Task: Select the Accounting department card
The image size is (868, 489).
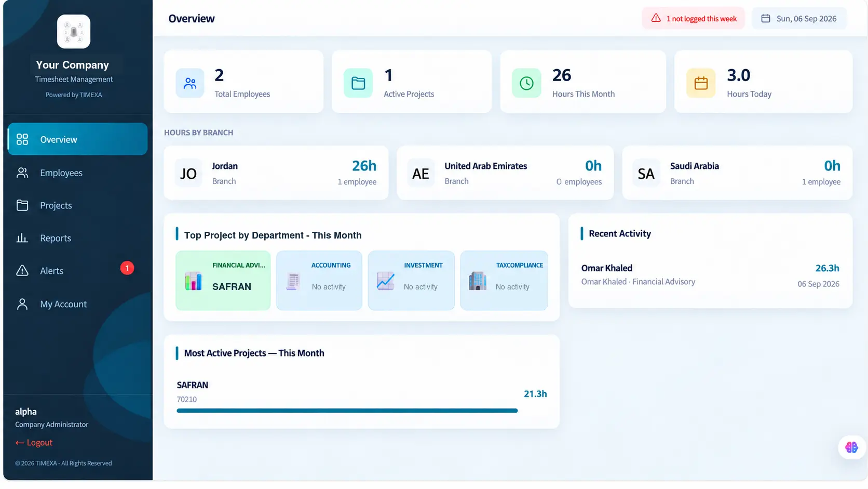Action: pos(319,281)
